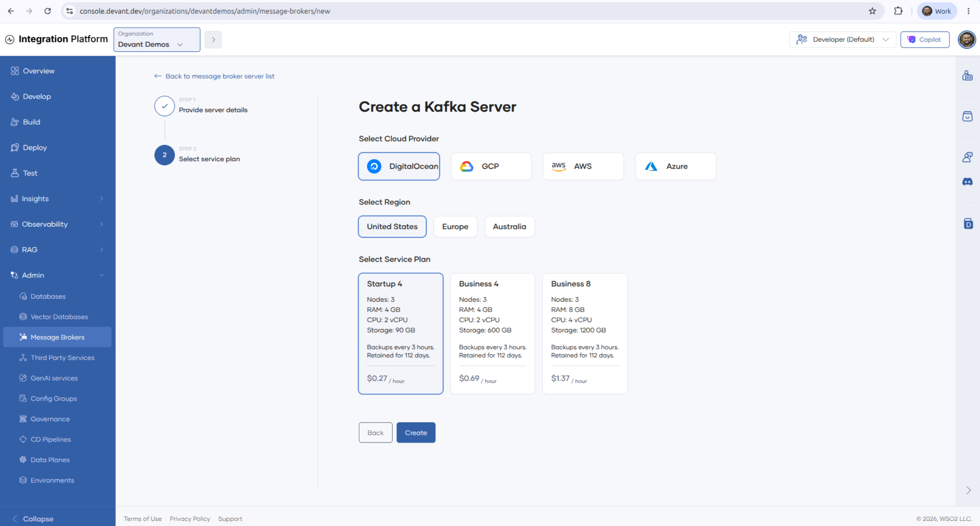The image size is (980, 526).
Task: Open Privacy Policy link
Action: coord(190,519)
